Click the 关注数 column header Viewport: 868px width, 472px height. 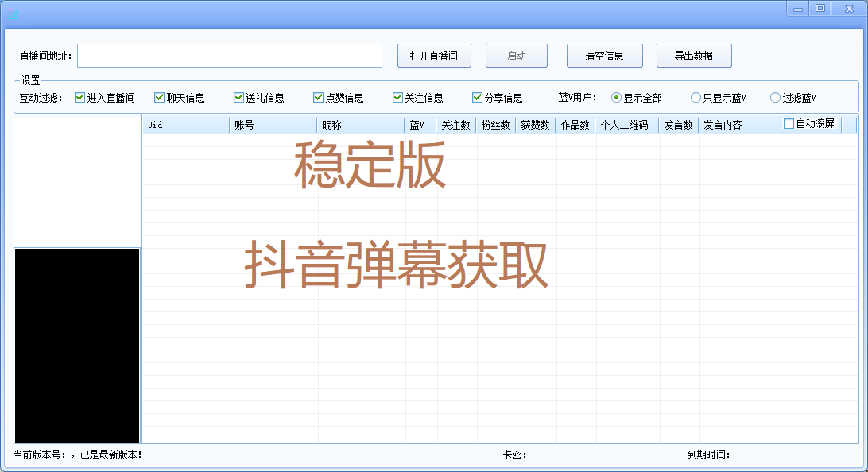pos(456,125)
